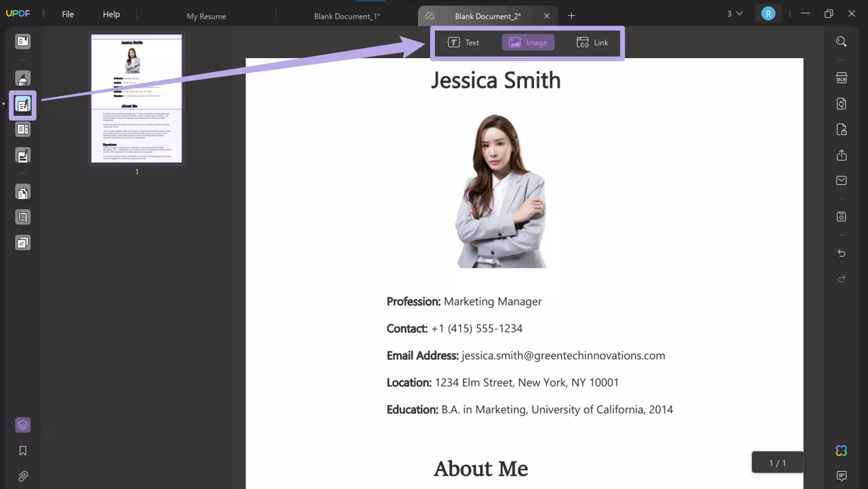Save the document using the save icon

coord(842,216)
